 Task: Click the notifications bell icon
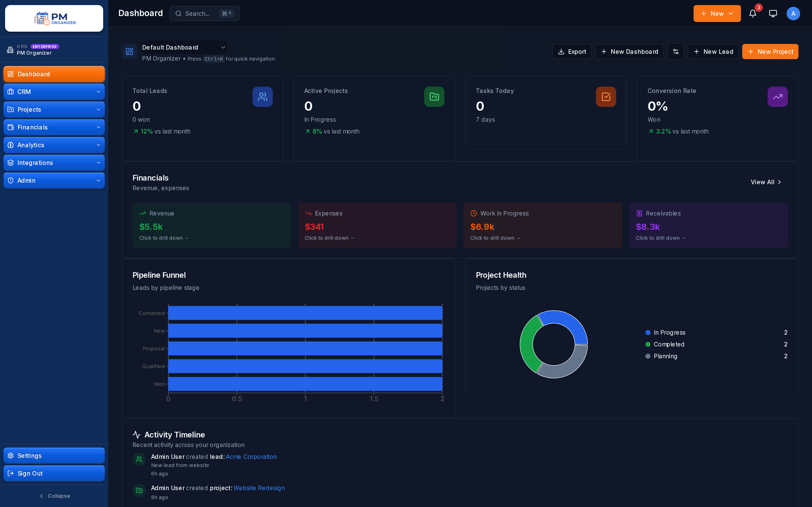coord(753,14)
